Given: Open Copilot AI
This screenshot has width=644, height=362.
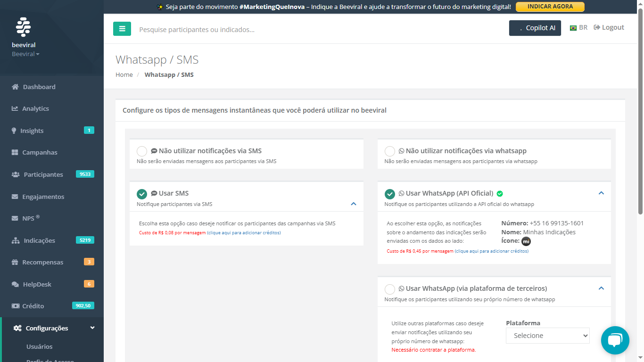Looking at the screenshot, I should click(535, 28).
